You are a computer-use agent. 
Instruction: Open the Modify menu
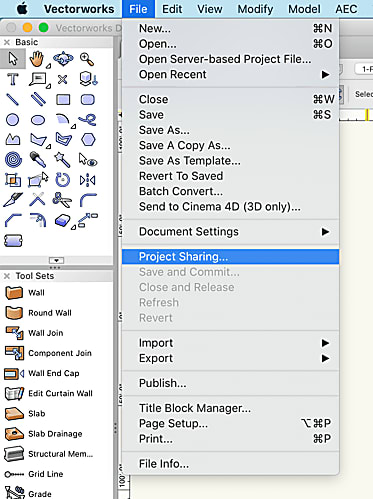click(255, 9)
